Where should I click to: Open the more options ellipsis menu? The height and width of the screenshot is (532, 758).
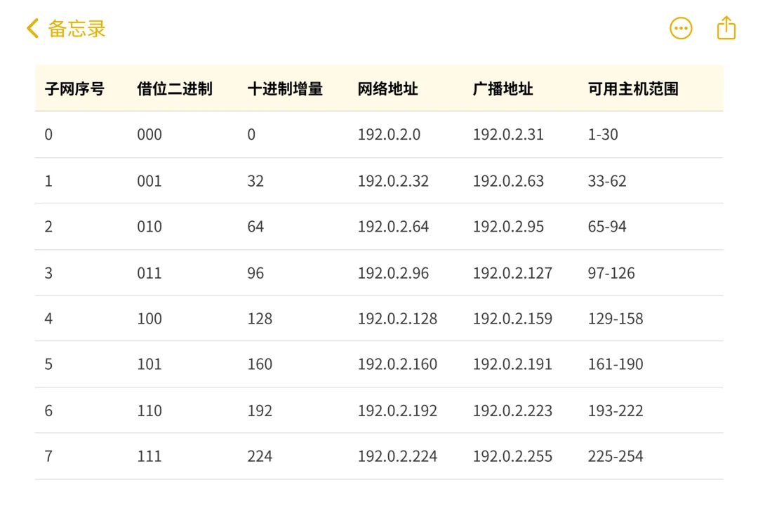click(680, 29)
